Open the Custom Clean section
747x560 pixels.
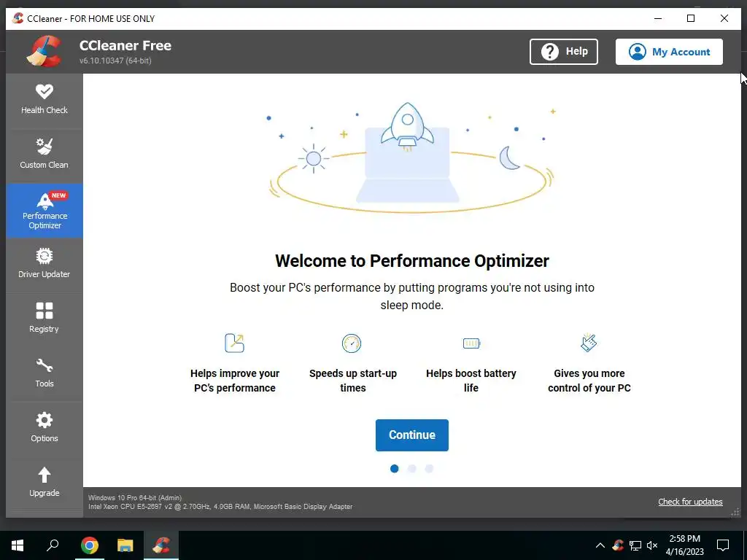point(44,155)
